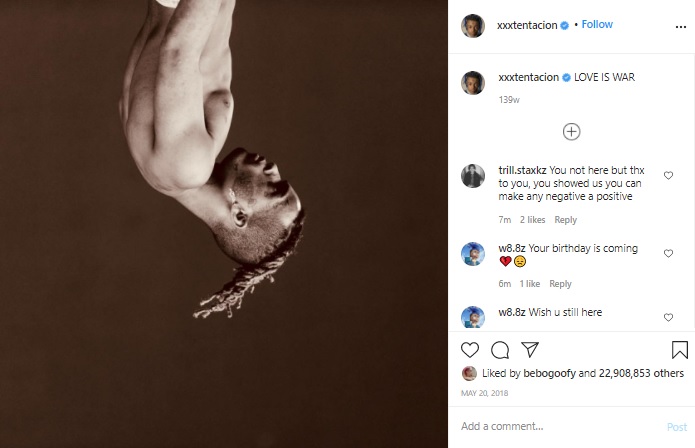Open the comment speech bubble icon
The image size is (695, 448).
point(500,350)
